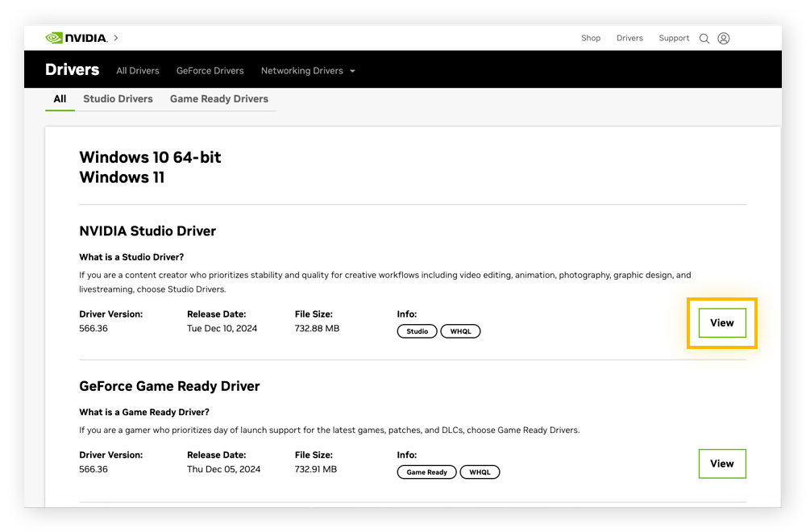Click the WHQL badge for the Studio Driver

[460, 330]
